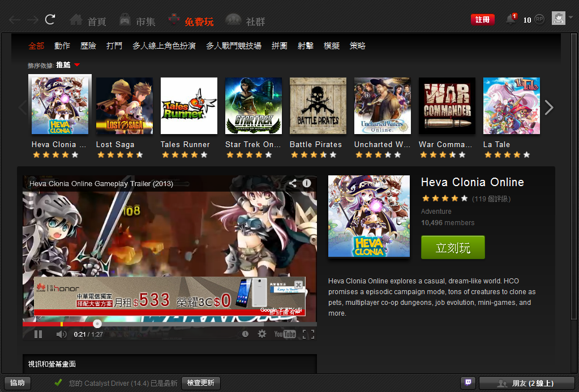Select the 全部 category filter
Screen dimensions: 579x392
pos(36,46)
